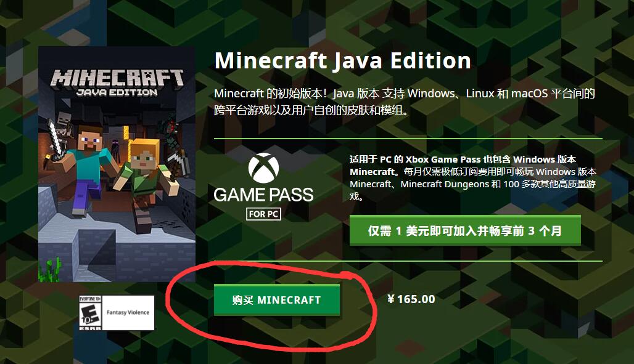
Task: Click the 购买 MINECRAFT button
Action: coord(276,300)
